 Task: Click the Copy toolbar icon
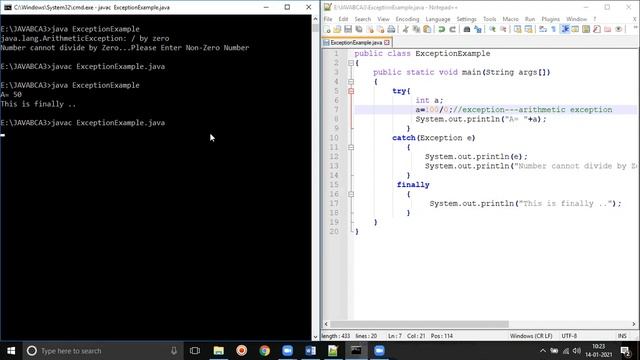coord(416,29)
